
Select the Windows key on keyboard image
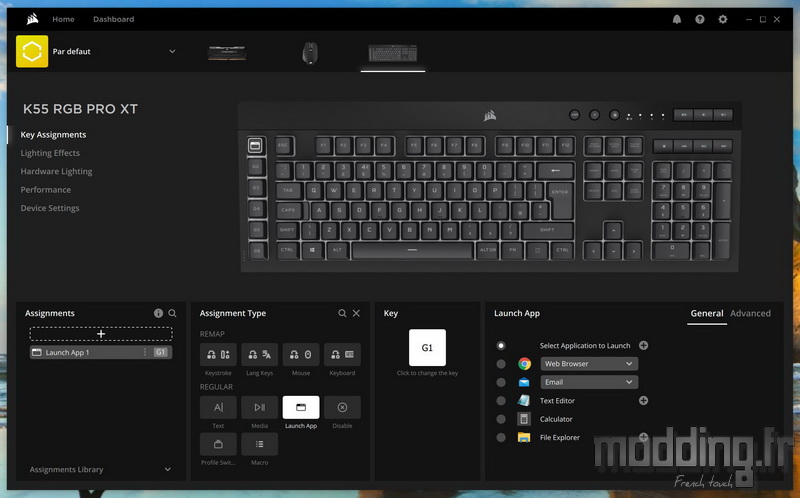click(312, 250)
